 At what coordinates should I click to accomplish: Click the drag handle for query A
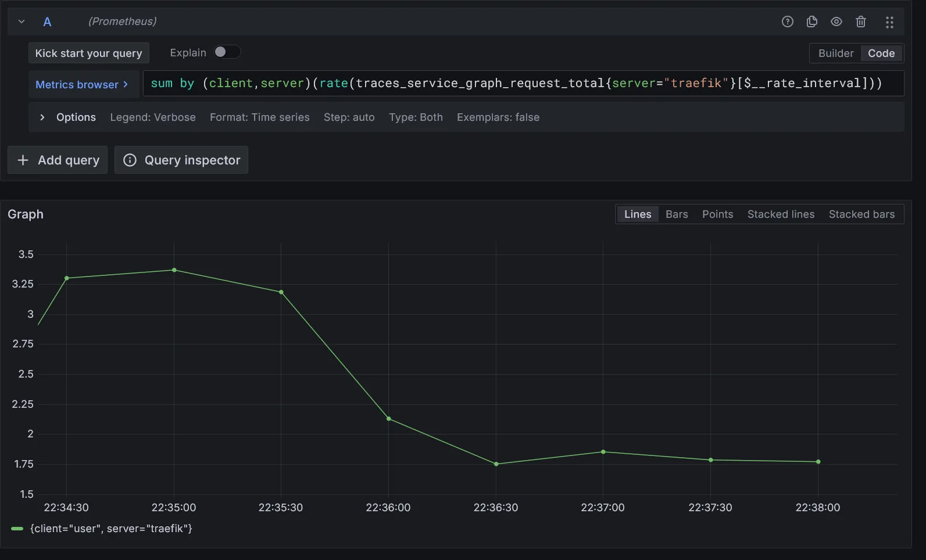[889, 22]
